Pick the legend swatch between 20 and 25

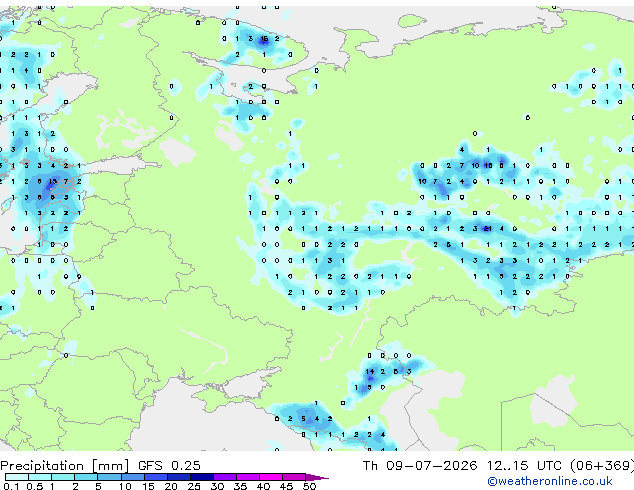178,477
